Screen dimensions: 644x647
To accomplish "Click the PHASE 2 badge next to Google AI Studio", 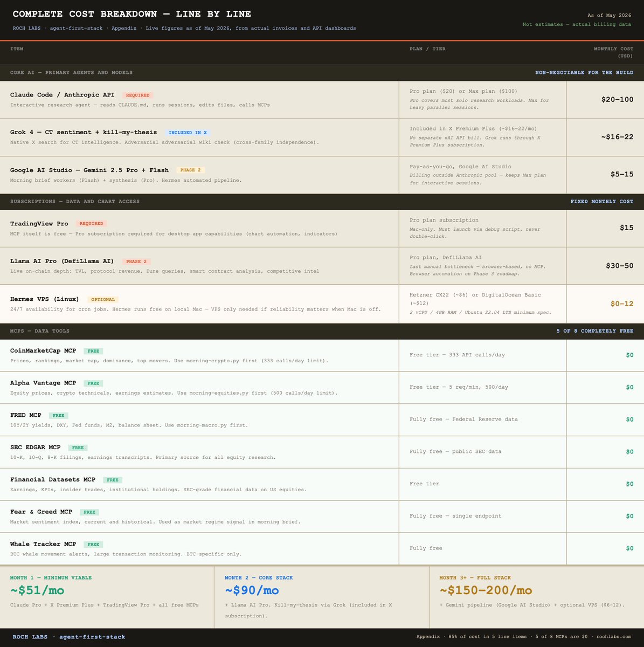I will [190, 170].
